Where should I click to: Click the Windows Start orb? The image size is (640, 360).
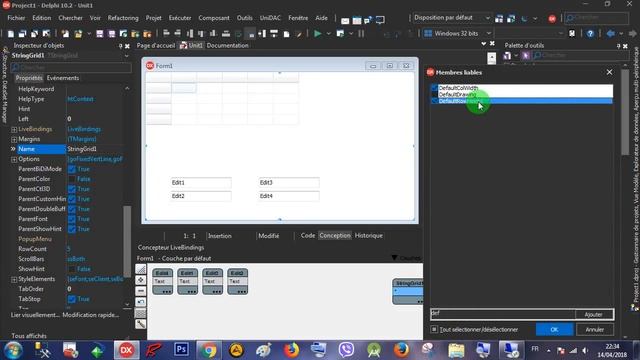pyautogui.click(x=13, y=350)
